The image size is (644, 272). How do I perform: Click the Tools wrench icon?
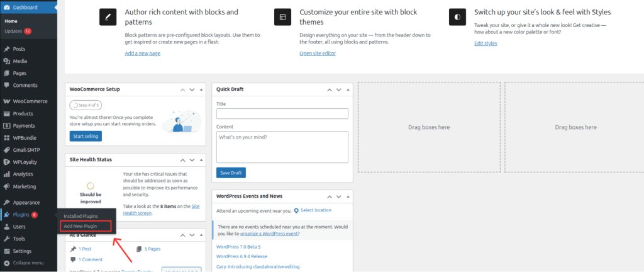tap(6, 239)
